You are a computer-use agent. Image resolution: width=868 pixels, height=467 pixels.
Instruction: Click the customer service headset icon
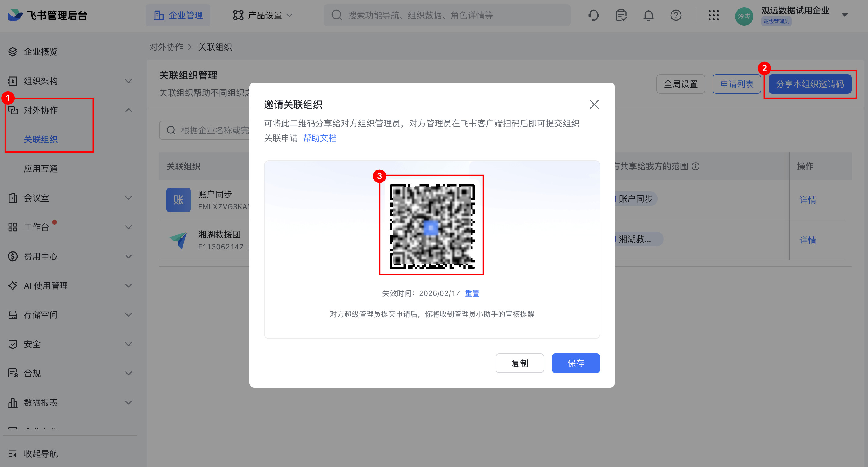[593, 16]
